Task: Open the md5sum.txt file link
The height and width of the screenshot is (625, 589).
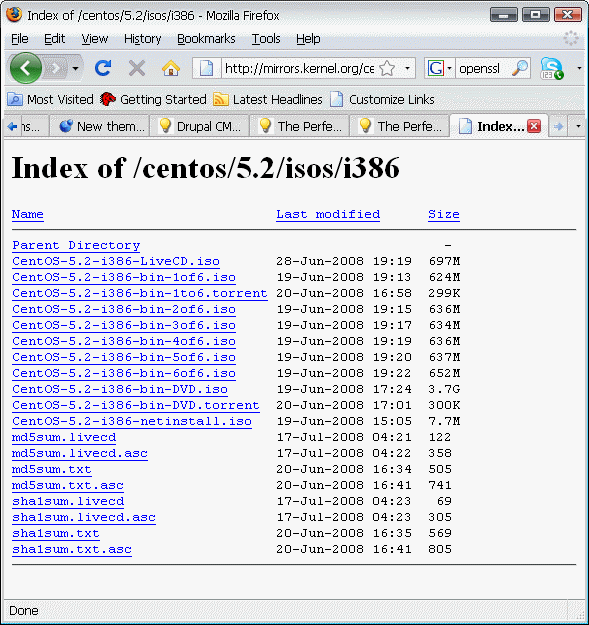Action: 52,469
